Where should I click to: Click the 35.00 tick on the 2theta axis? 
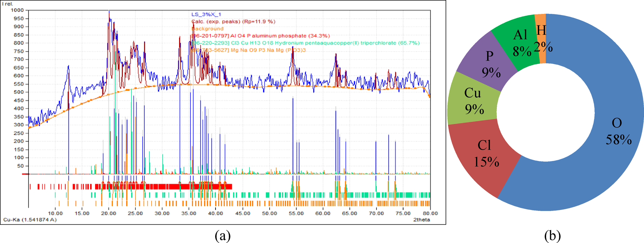tap(189, 213)
